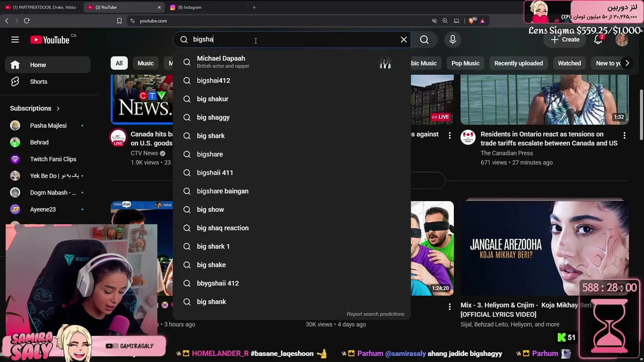Run the search with the magnifier button
The width and height of the screenshot is (644, 362).
424,40
